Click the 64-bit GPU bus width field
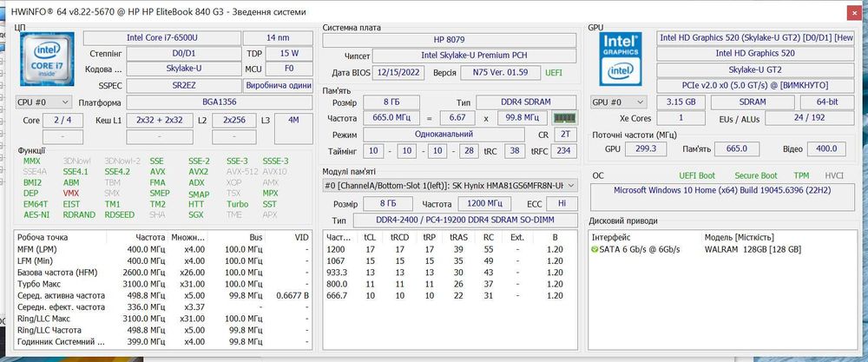The height and width of the screenshot is (362, 868). pyautogui.click(x=827, y=102)
